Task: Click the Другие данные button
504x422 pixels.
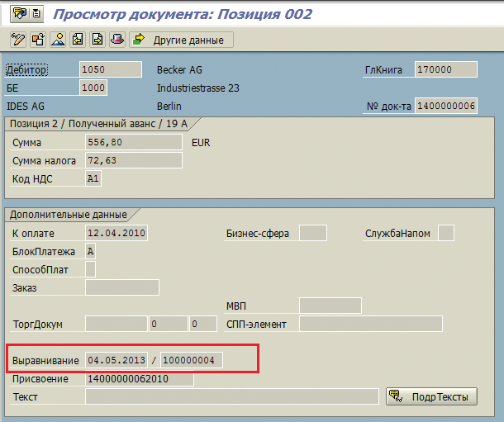Action: click(182, 40)
